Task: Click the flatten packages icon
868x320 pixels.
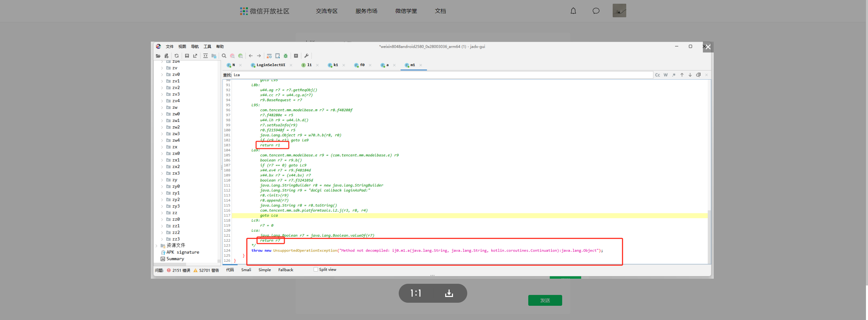Action: coord(214,56)
